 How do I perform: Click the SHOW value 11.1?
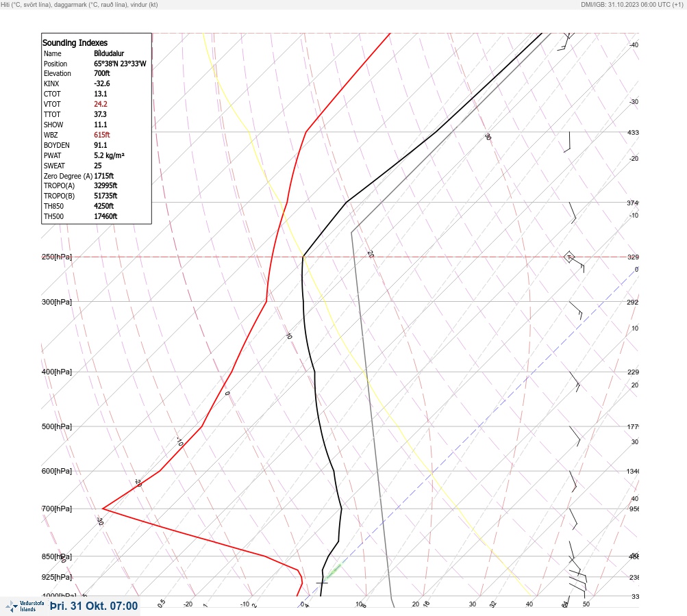(x=100, y=125)
